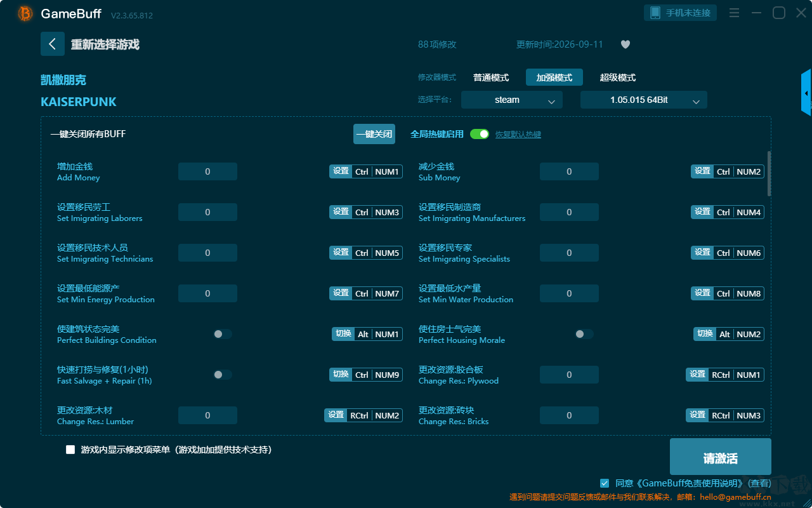This screenshot has height=508, width=812.
Task: Click 切换 button for Perfect Housing Morale
Action: point(705,334)
